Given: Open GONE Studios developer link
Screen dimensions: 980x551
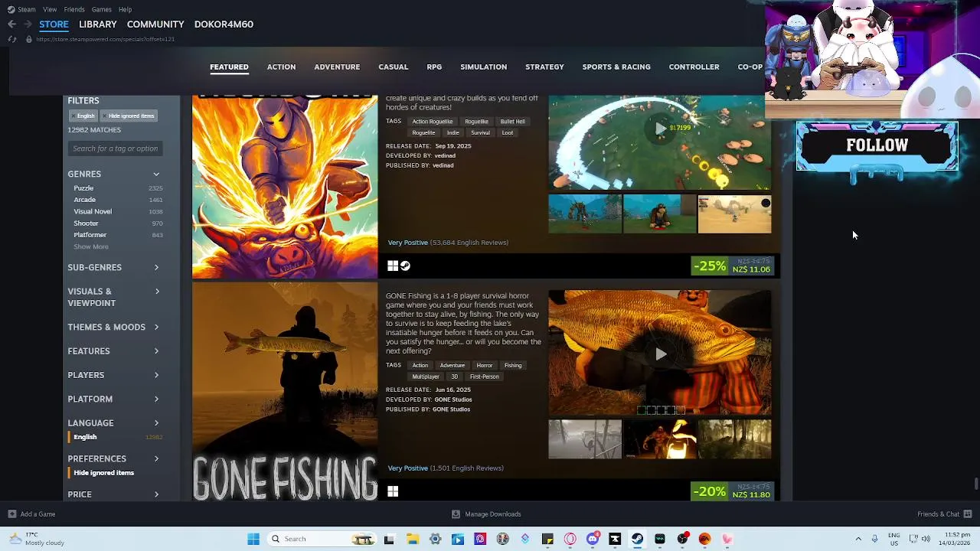Looking at the screenshot, I should tap(453, 399).
